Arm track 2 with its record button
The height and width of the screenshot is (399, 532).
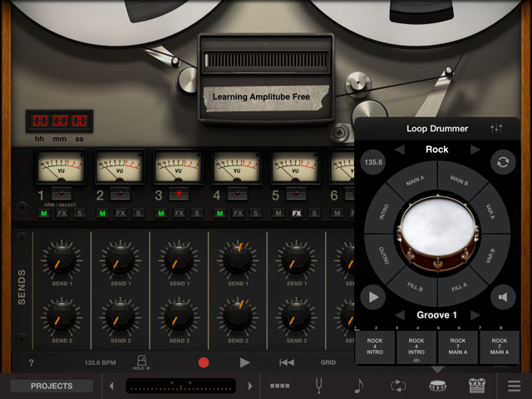click(120, 194)
